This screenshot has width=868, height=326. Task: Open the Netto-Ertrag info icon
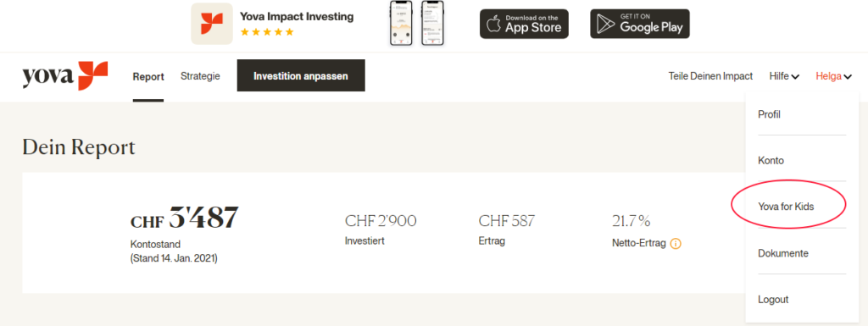676,243
